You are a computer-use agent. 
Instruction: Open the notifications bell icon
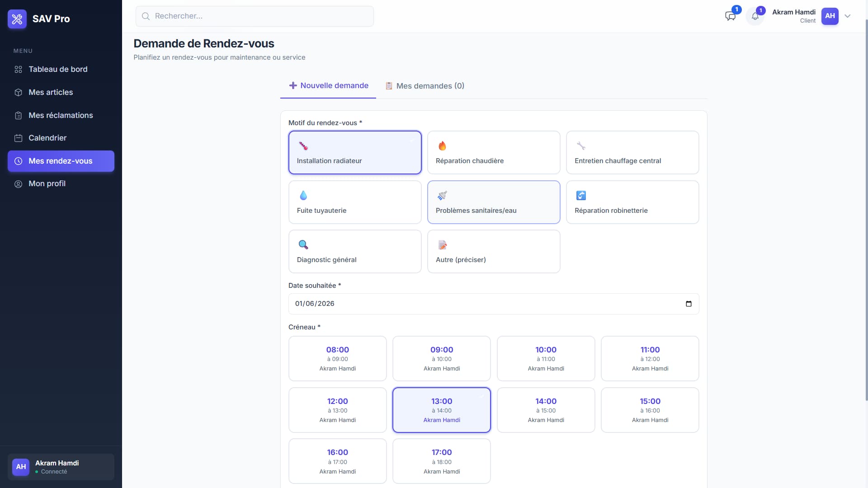pyautogui.click(x=755, y=16)
